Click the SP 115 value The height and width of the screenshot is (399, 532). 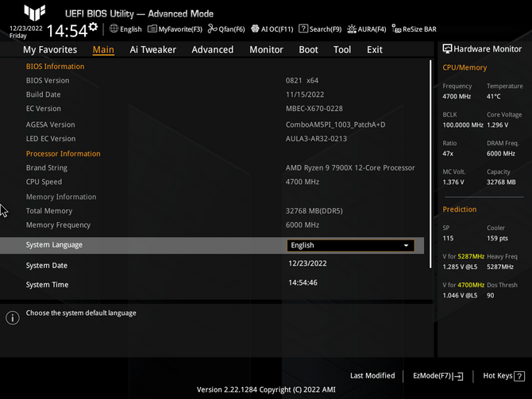click(x=448, y=238)
